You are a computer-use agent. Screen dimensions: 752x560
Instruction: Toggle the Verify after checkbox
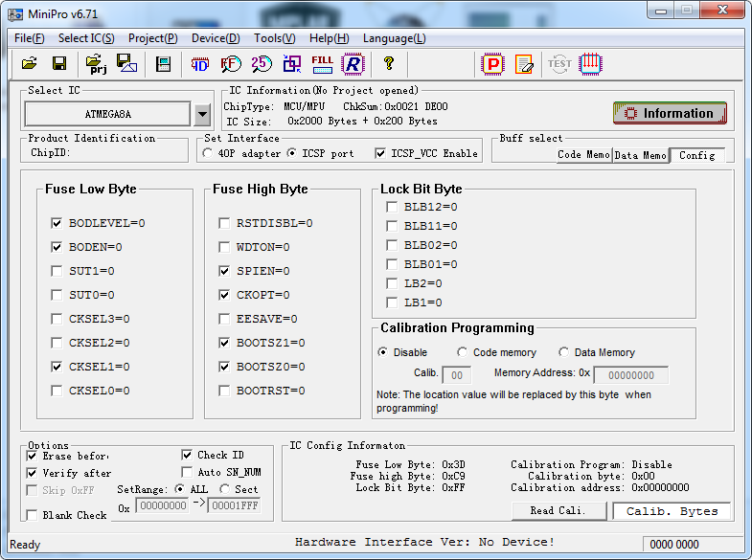click(32, 473)
